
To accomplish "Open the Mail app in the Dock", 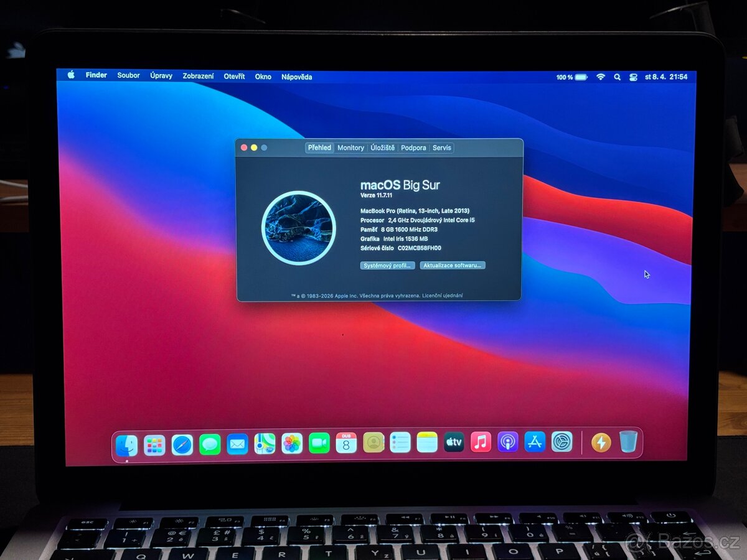I will pyautogui.click(x=236, y=444).
